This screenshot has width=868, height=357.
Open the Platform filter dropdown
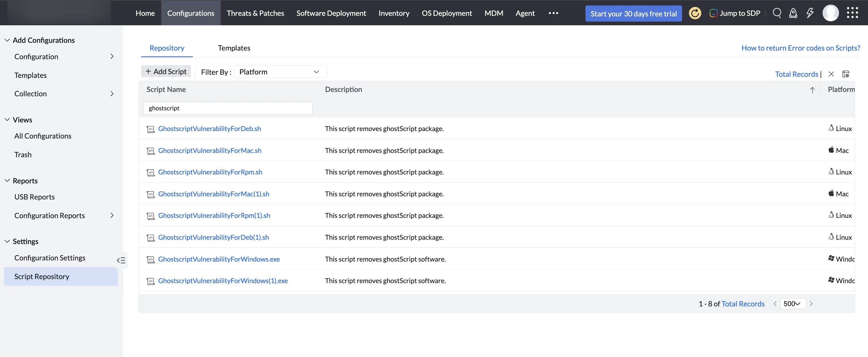pyautogui.click(x=280, y=72)
